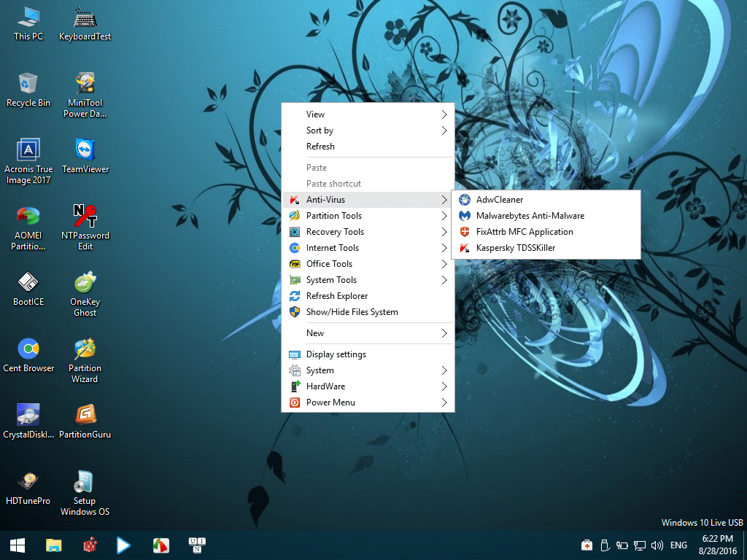
Task: Expand the Anti-Virus submenu item
Action: pyautogui.click(x=368, y=200)
